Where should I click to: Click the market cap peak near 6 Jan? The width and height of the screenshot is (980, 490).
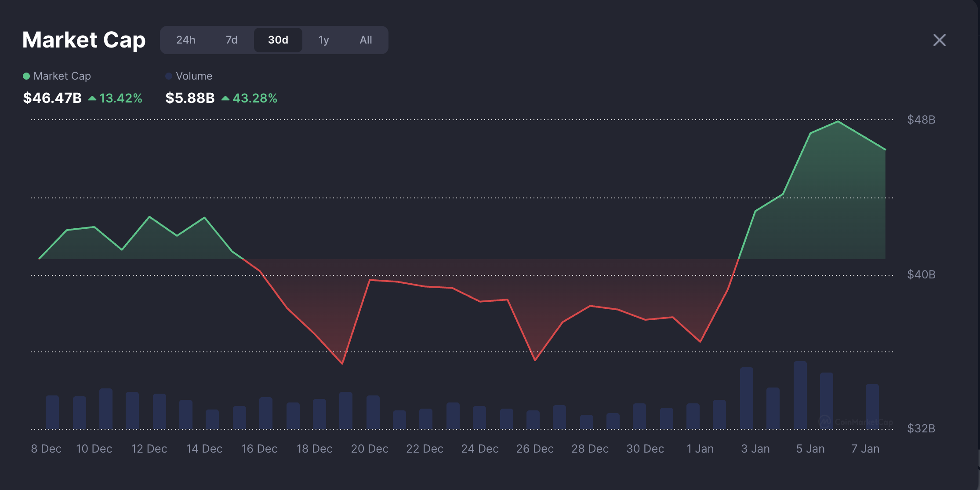coord(838,121)
